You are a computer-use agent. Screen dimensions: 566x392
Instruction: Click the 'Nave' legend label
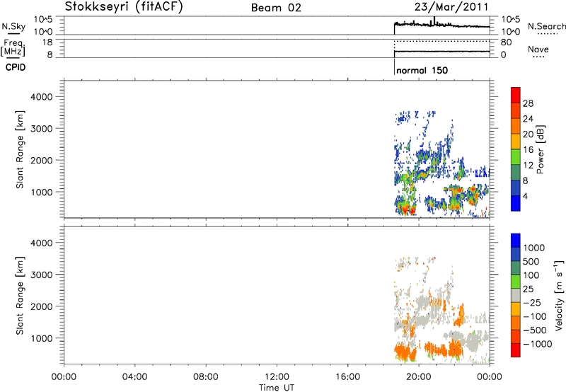pyautogui.click(x=538, y=50)
